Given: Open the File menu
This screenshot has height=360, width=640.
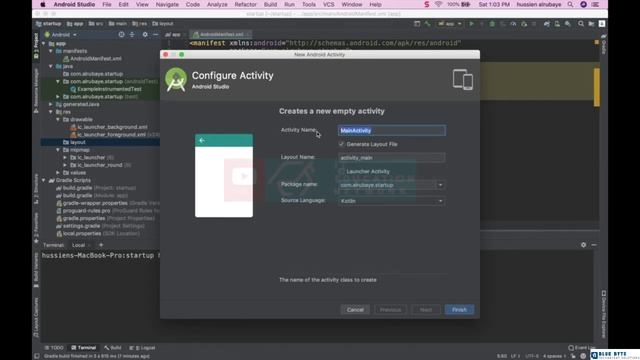Looking at the screenshot, I should click(x=107, y=4).
